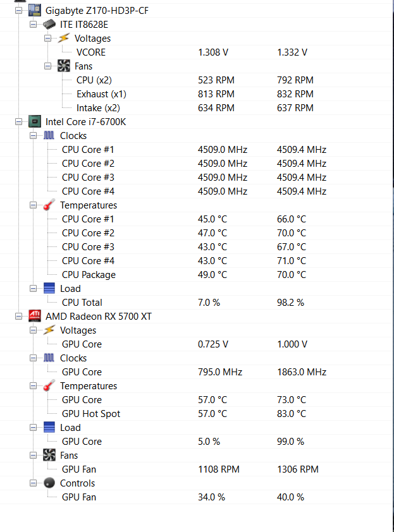Click the Intel Core i7-6700K processor icon
This screenshot has width=394, height=532.
[x=35, y=121]
